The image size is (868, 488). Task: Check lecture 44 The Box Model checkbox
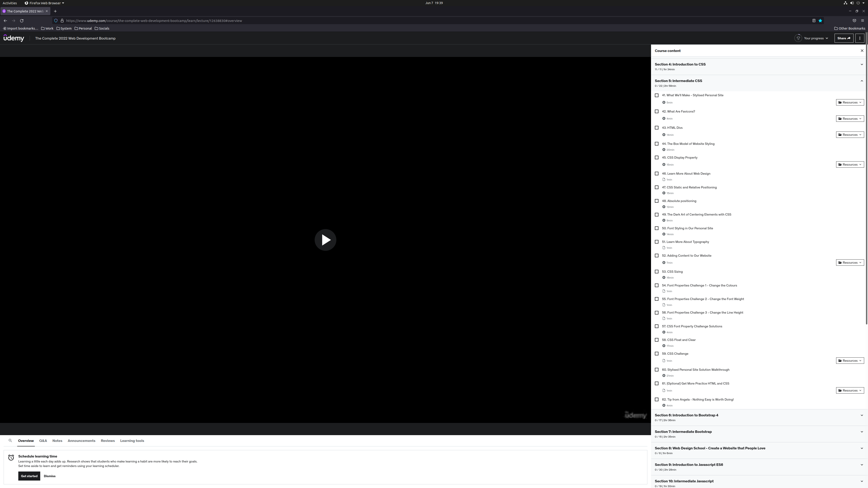[x=656, y=144]
